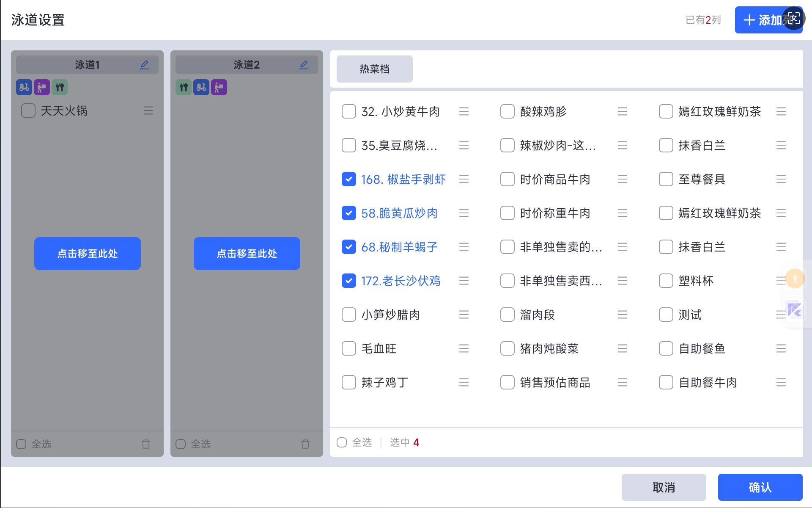Check the 天天火锅 checkbox in 泳道1
Screen dimensions: 812x508
click(28, 111)
